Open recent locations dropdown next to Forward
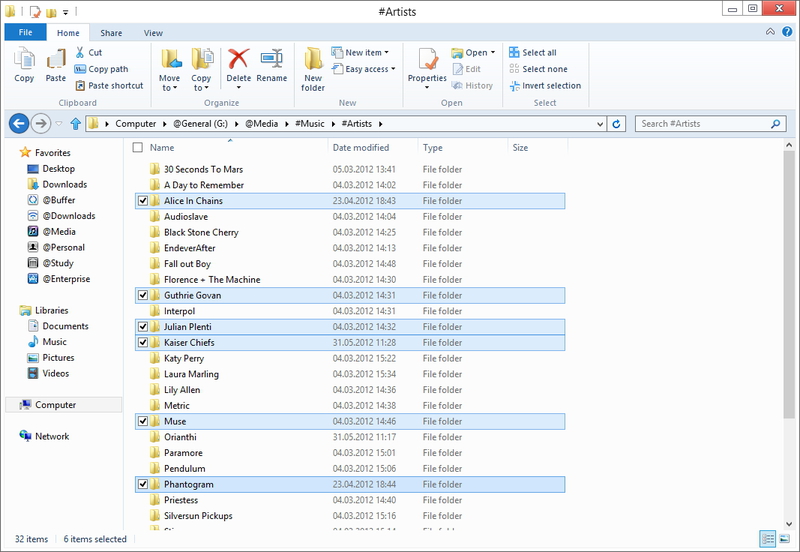This screenshot has height=552, width=800. coord(59,123)
